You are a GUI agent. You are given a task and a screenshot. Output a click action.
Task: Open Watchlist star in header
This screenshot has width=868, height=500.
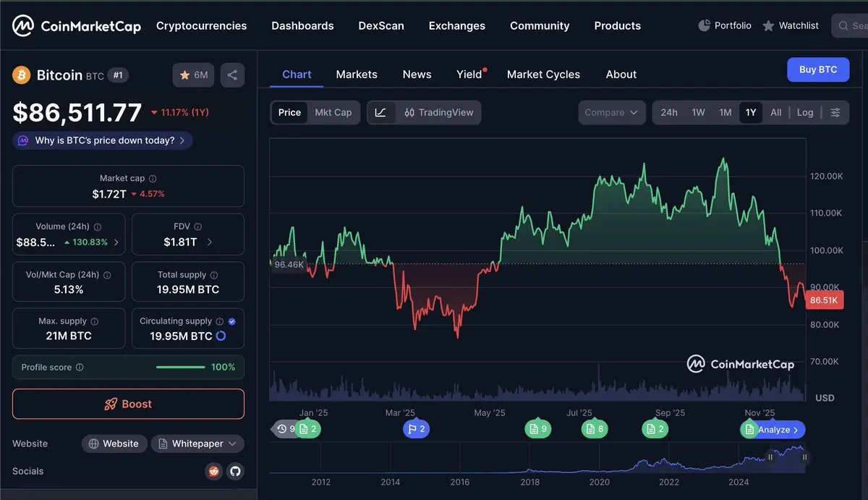coord(768,25)
